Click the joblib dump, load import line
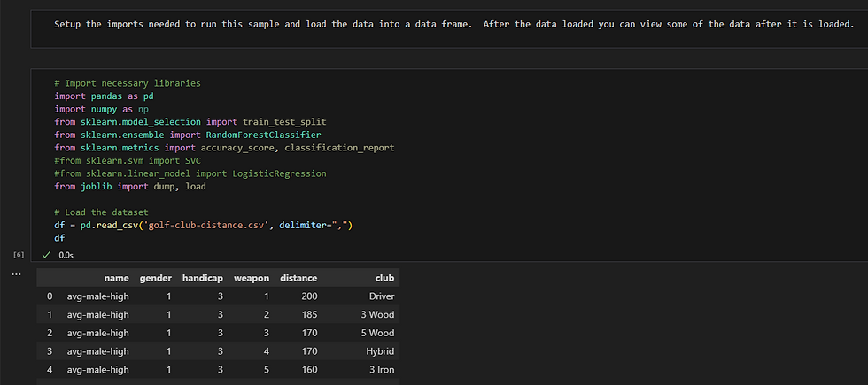This screenshot has width=868, height=385. pyautogui.click(x=130, y=187)
